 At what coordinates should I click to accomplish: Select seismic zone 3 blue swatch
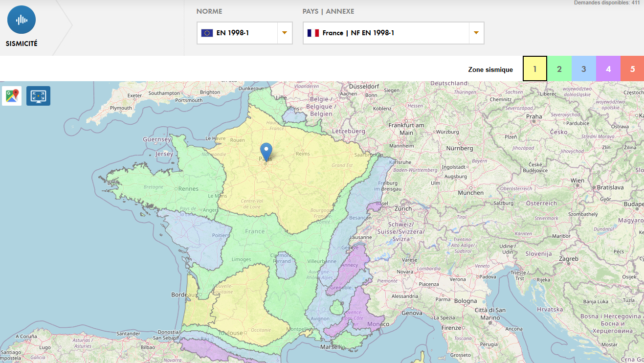584,69
